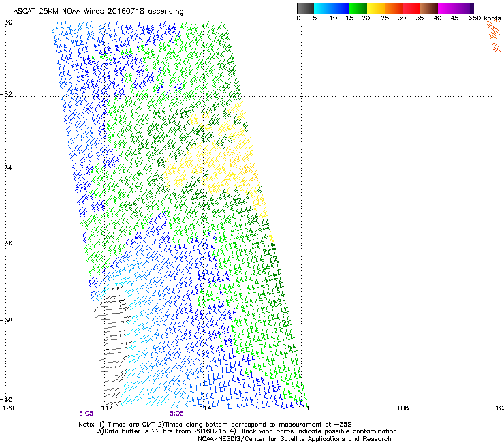Click the yellow 20-25 knots legend swatch
504x443 pixels.
pos(376,8)
